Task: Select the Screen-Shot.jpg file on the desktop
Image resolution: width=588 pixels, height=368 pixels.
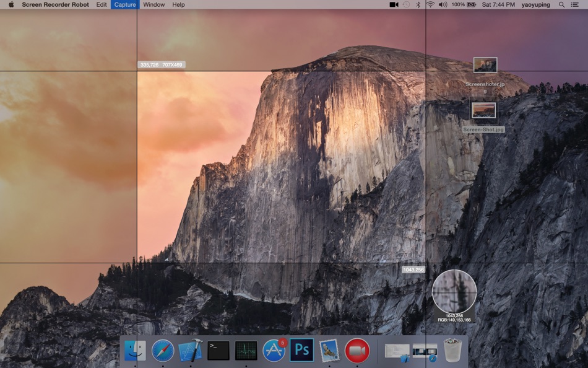Action: coord(486,112)
